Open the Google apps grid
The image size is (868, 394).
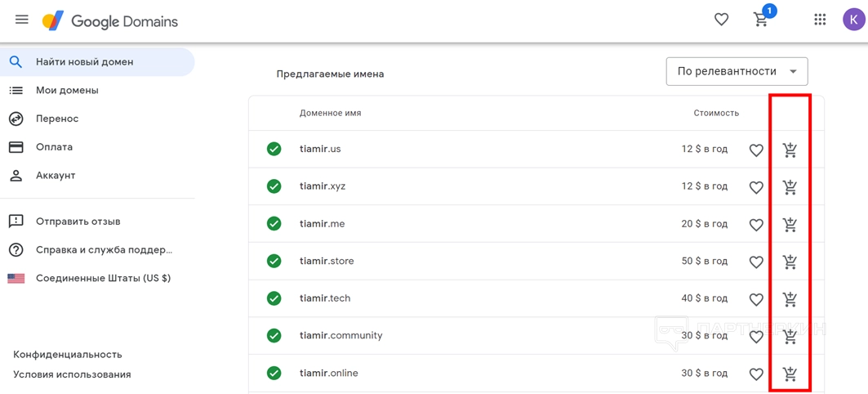pyautogui.click(x=820, y=20)
